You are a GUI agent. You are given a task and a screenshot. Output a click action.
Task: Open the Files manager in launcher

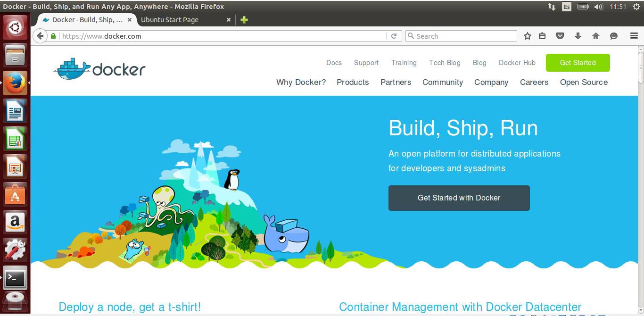(15, 56)
